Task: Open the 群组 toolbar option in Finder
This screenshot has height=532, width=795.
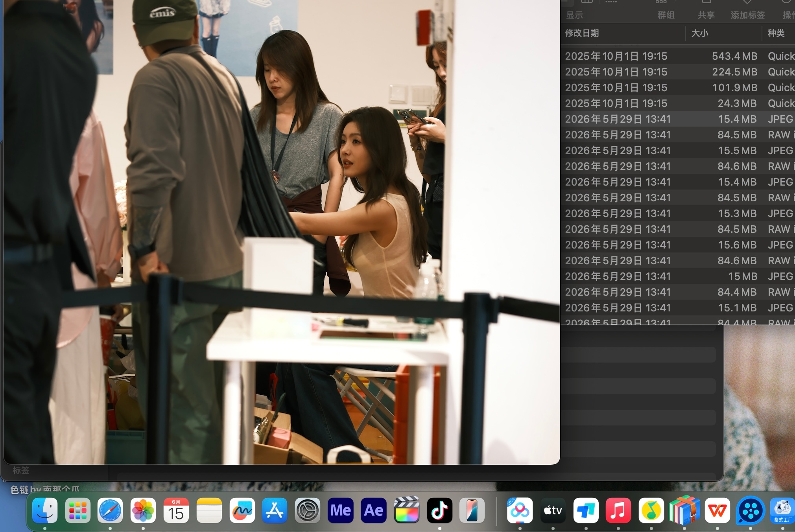Action: [666, 15]
